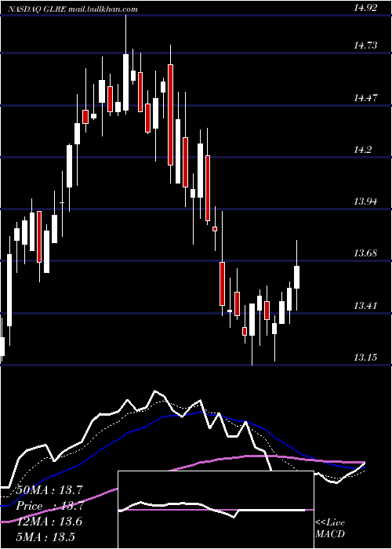This screenshot has width=392, height=549.
Task: Click the 13.94 price axis label
Action: pos(365,202)
